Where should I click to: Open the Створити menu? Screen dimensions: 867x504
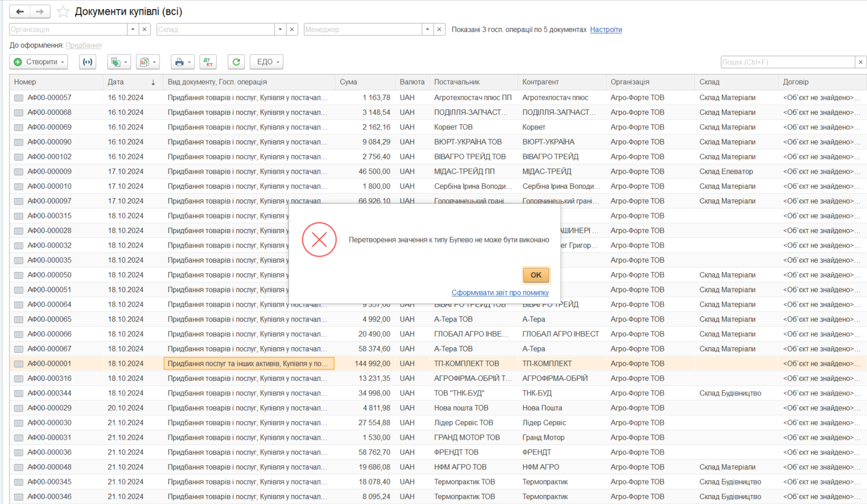tap(39, 62)
